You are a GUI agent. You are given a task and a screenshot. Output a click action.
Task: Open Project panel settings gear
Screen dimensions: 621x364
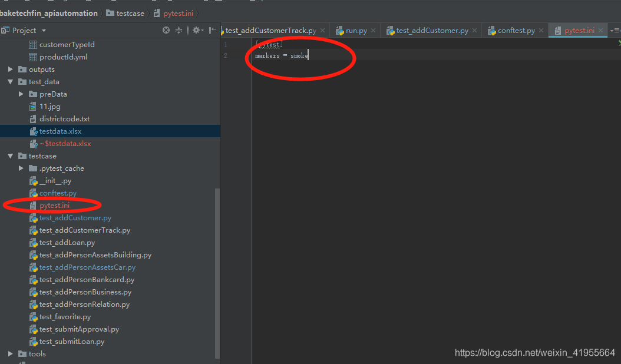[x=196, y=30]
